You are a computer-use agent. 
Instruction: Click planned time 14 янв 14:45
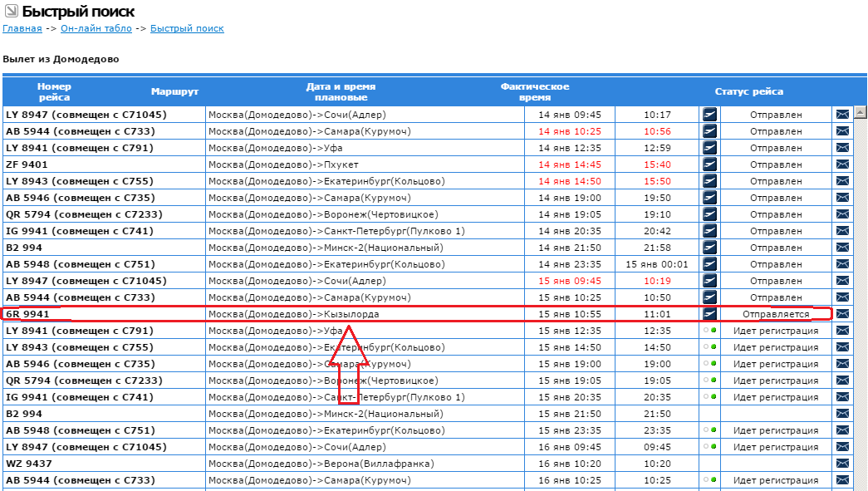pos(570,164)
